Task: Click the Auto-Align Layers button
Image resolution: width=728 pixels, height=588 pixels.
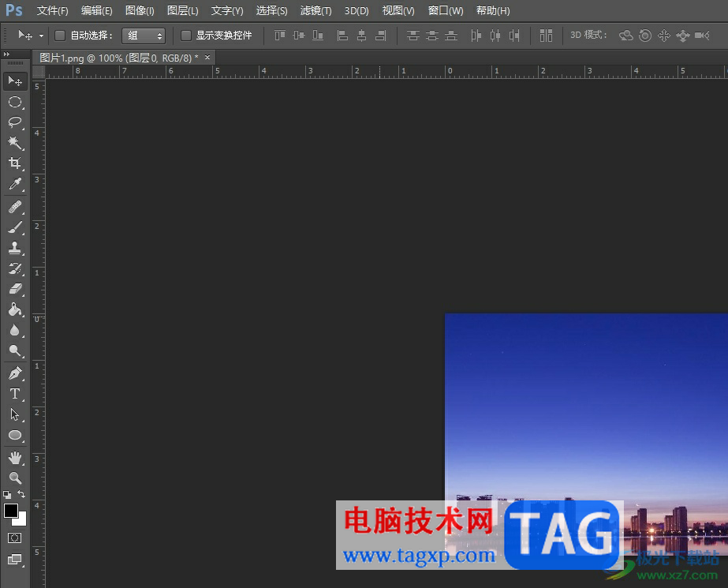Action: pyautogui.click(x=546, y=36)
